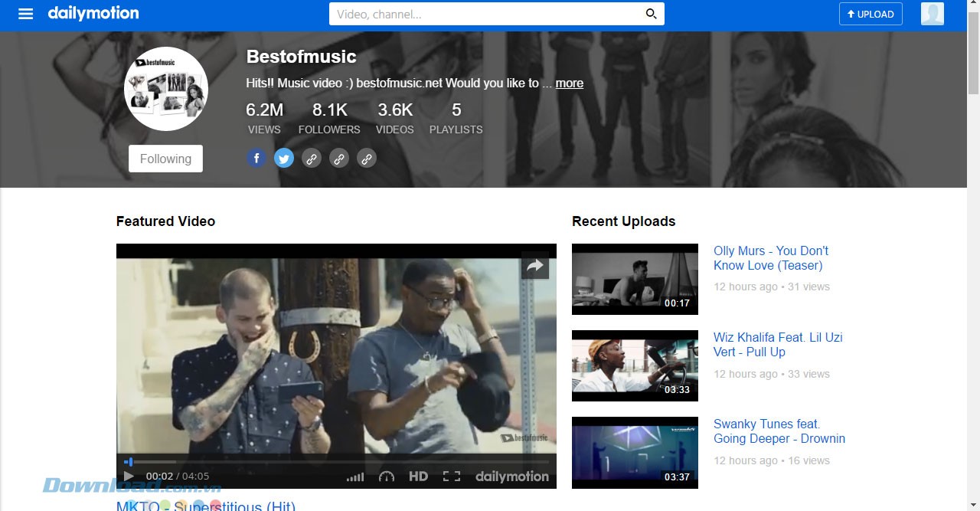Toggle the Following button for Bestofmusic

(x=165, y=159)
